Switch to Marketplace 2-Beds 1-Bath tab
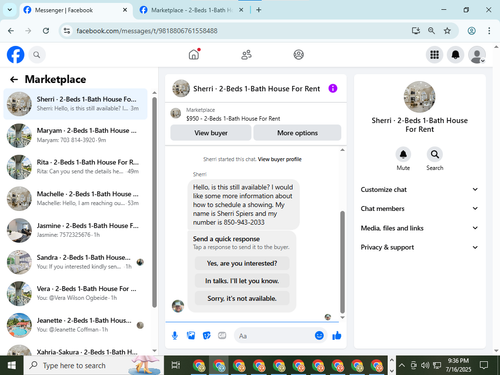The height and width of the screenshot is (375, 500). pos(191,10)
